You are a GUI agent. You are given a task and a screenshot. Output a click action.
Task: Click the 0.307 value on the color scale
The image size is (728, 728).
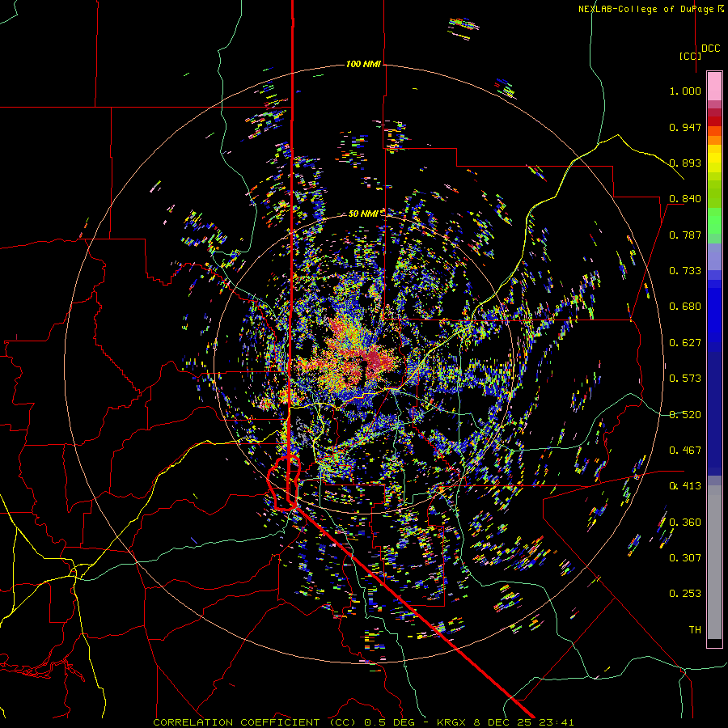[685, 558]
